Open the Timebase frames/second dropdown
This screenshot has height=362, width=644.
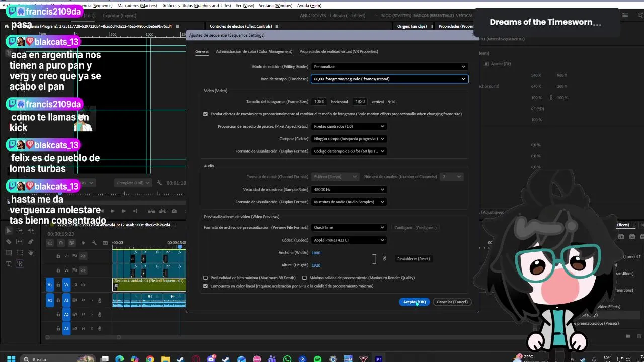389,79
